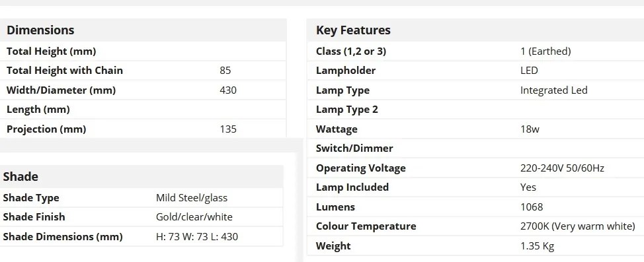Image resolution: width=644 pixels, height=262 pixels.
Task: Select the Gold/clear/white shade finish text
Action: pos(194,217)
